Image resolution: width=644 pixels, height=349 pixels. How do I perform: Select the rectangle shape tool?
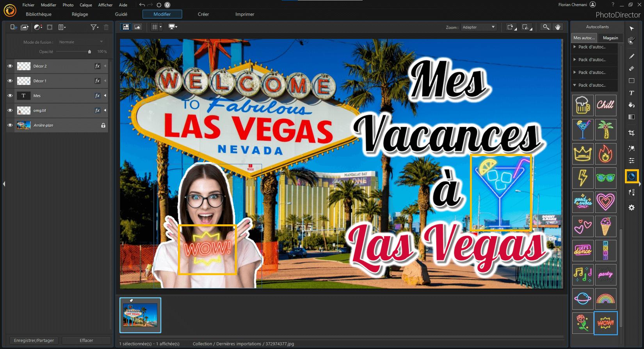(x=632, y=81)
